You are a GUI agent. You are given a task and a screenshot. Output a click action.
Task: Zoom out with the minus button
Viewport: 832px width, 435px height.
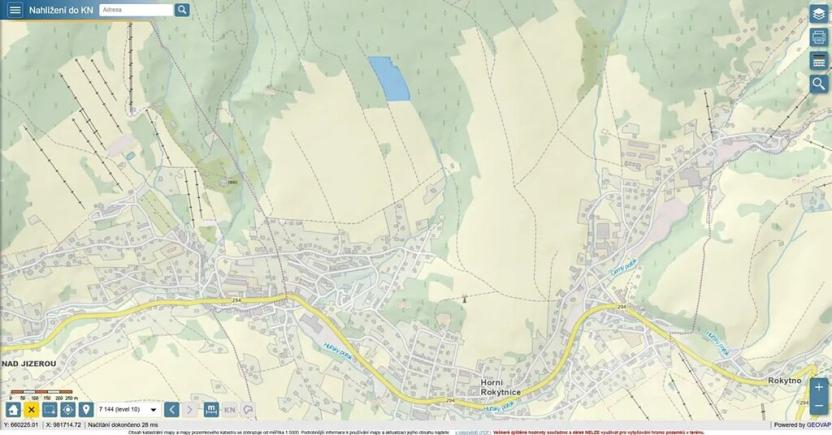click(x=819, y=406)
